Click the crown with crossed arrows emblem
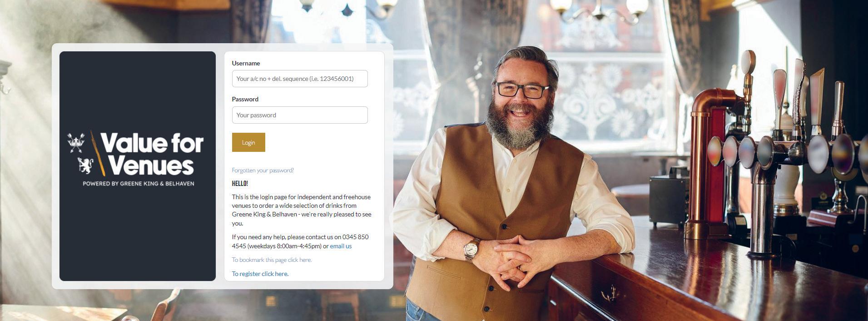The height and width of the screenshot is (321, 868). point(76,143)
